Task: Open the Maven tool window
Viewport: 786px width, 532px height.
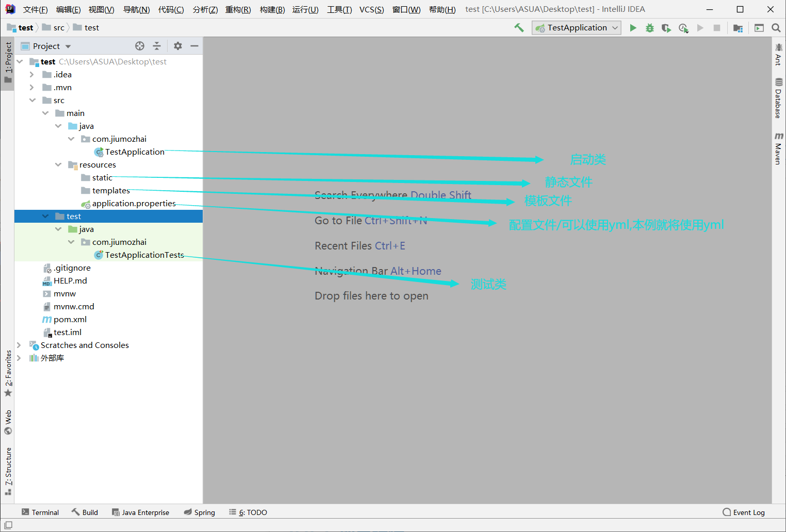Action: click(779, 148)
